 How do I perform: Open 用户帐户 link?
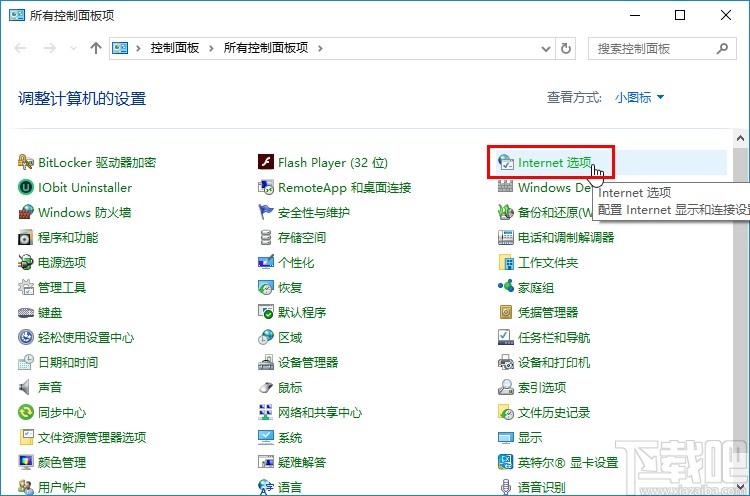click(x=62, y=487)
